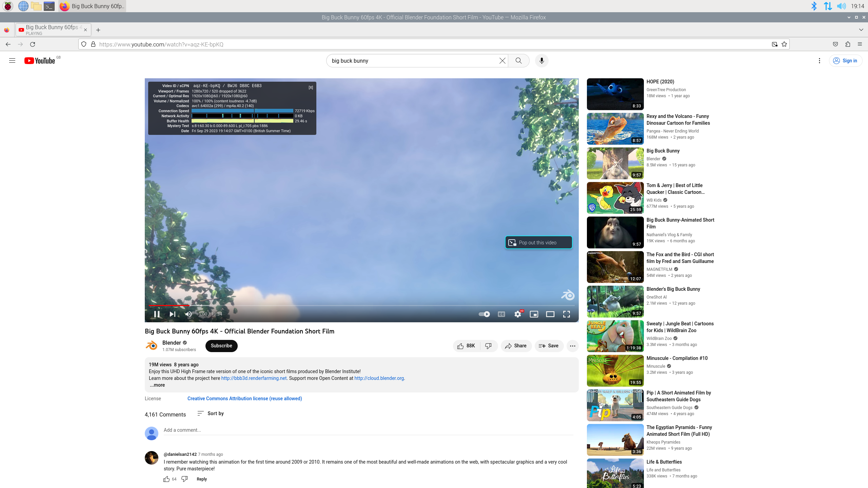Open Creative Commons Attribution license link
The width and height of the screenshot is (868, 488).
tap(244, 399)
